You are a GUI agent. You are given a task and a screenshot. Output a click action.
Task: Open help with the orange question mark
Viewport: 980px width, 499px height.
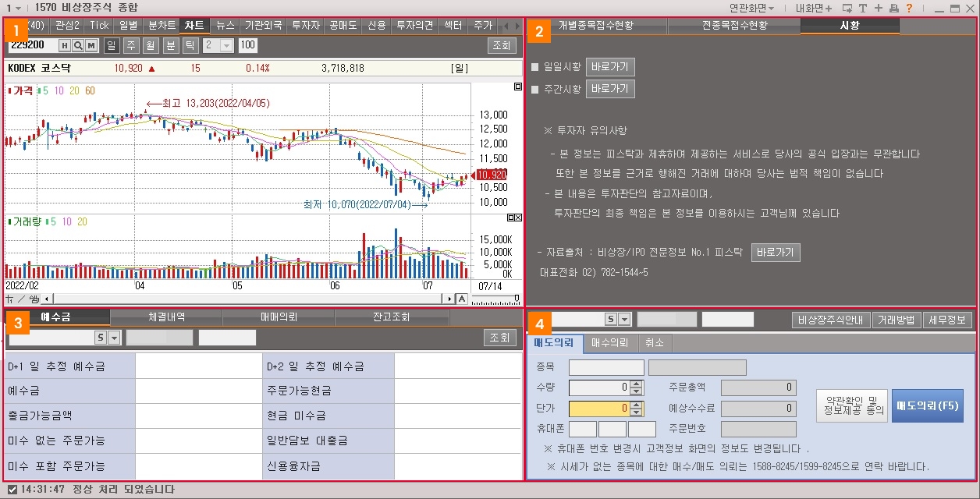[x=909, y=8]
